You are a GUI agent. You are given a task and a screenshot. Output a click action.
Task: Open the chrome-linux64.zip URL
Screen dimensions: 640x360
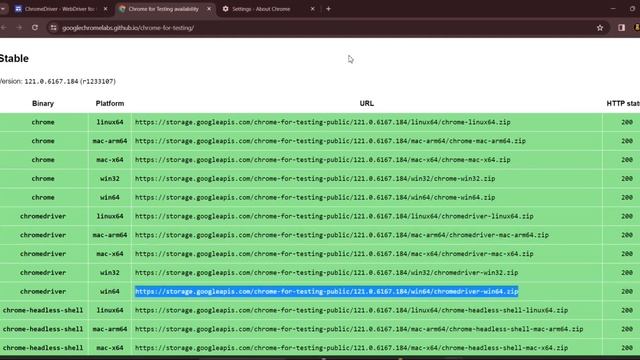[x=322, y=122]
